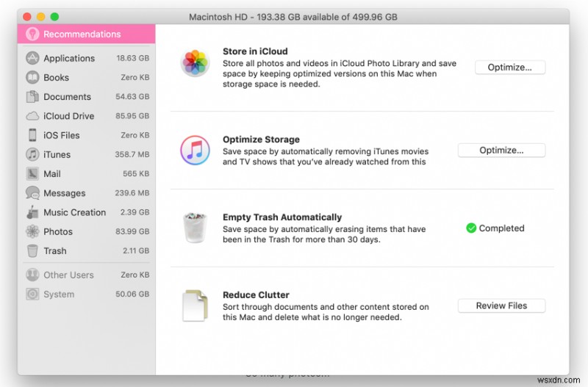588x387 pixels.
Task: Click the 50.06 GB System size
Action: (x=132, y=294)
